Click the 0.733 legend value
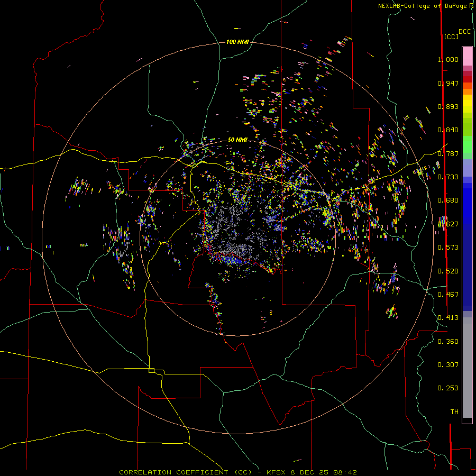Viewport: 476px width, 476px height. [x=448, y=177]
